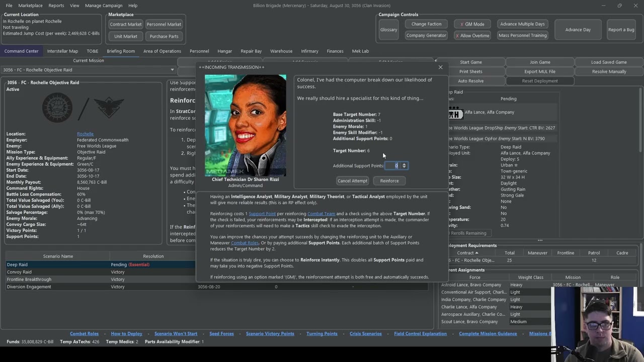Sort by the Contract column header
The image size is (644, 362).
click(468, 253)
